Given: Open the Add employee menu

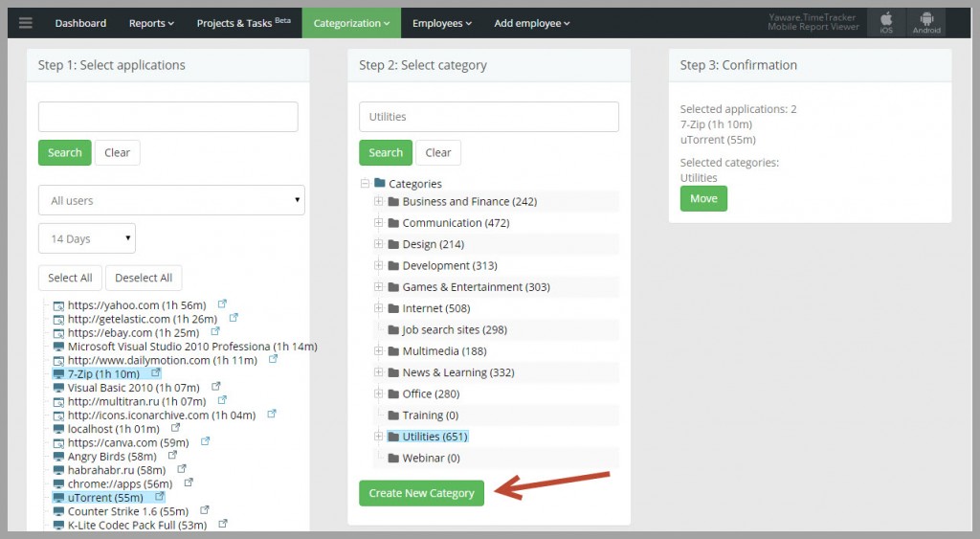Looking at the screenshot, I should coord(532,23).
